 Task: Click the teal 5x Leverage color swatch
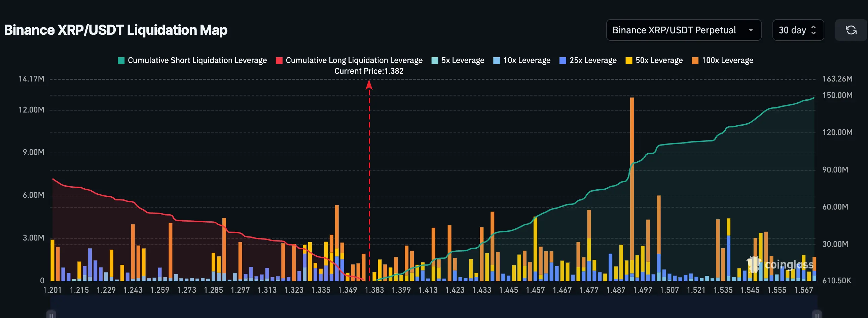click(435, 61)
